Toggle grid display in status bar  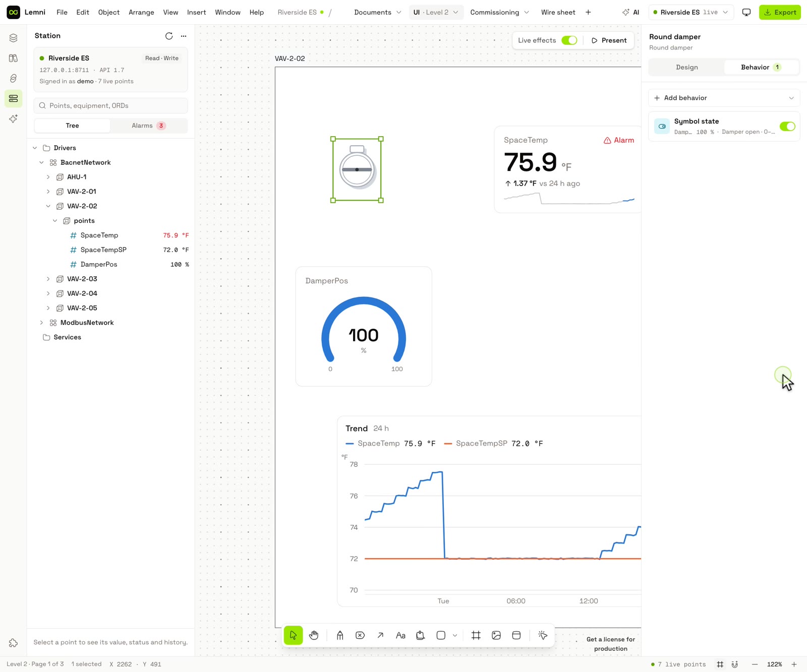point(720,664)
